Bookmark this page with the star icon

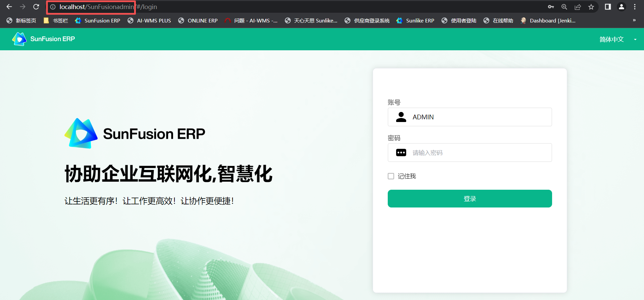591,7
